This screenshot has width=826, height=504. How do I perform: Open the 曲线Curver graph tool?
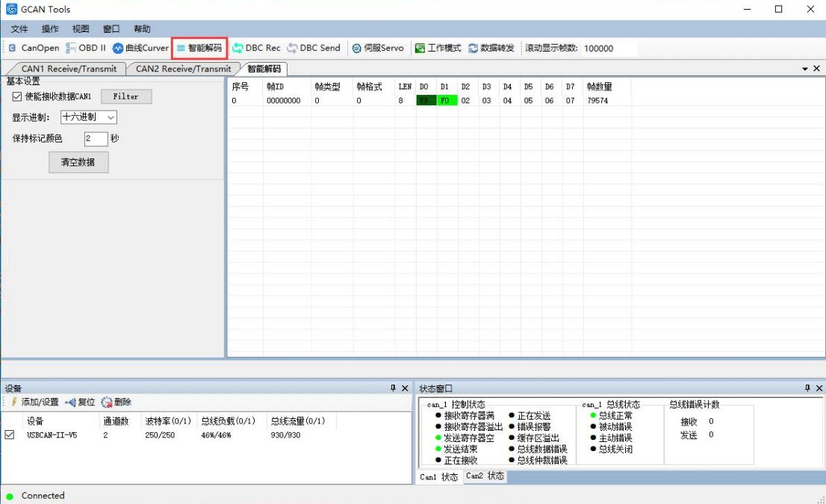[140, 48]
